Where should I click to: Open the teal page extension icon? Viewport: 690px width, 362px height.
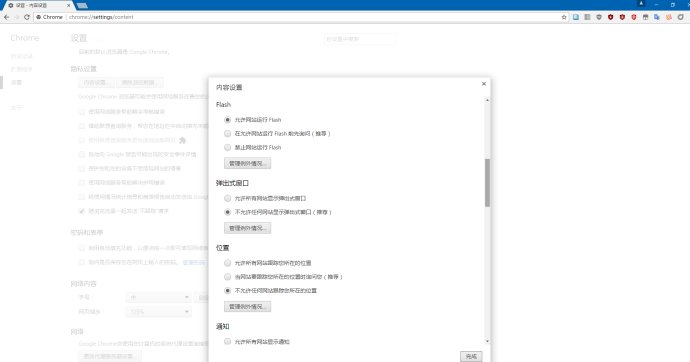576,17
